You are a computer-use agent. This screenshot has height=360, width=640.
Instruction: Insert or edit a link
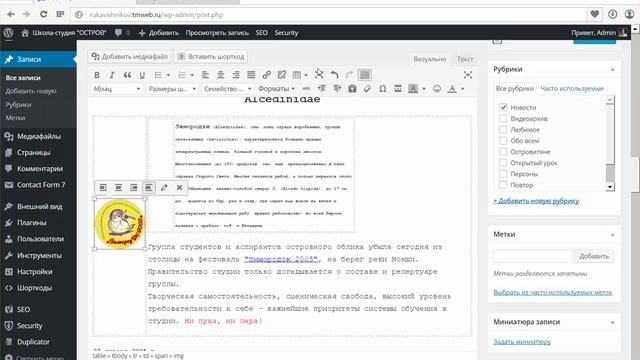click(267, 75)
